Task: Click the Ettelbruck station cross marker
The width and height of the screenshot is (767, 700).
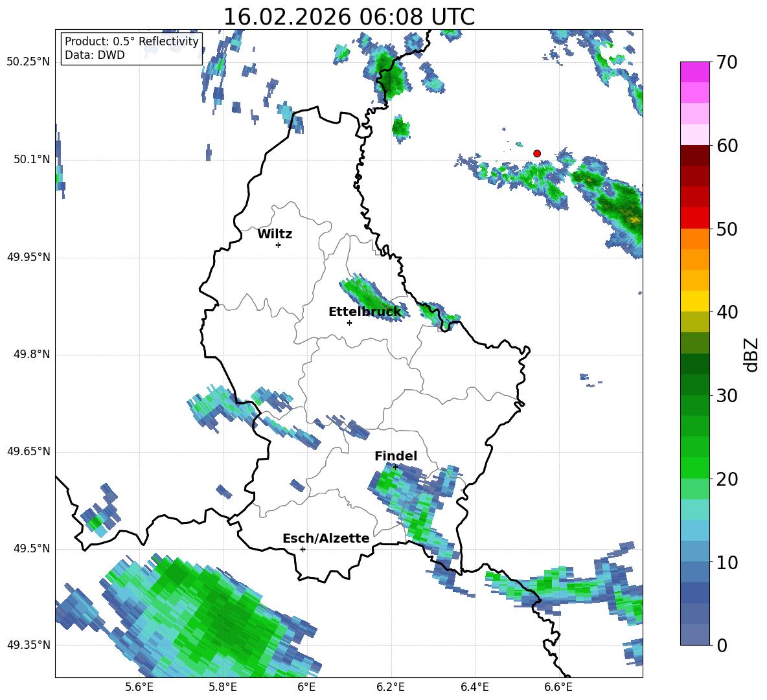Action: click(x=349, y=322)
